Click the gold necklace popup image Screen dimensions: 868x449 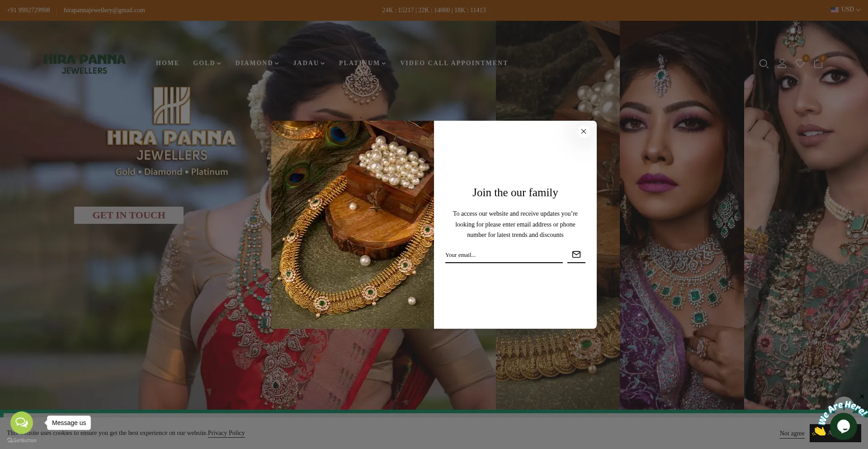coord(353,225)
